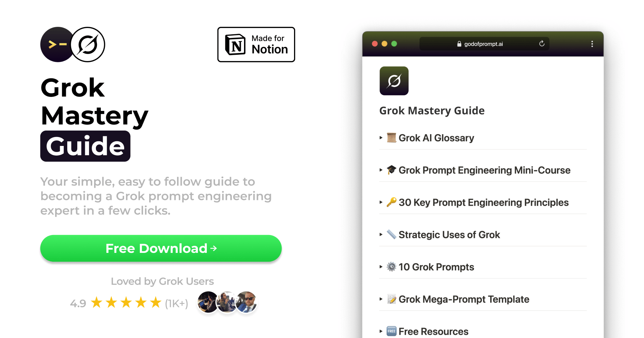Expand the Grok AI Glossary section
This screenshot has width=644, height=338.
381,138
